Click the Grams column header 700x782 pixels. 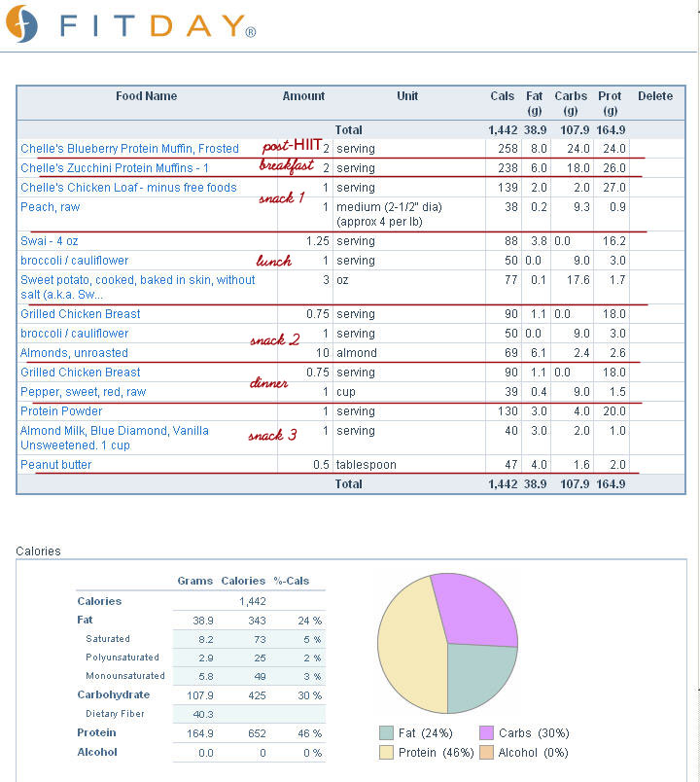click(x=195, y=581)
